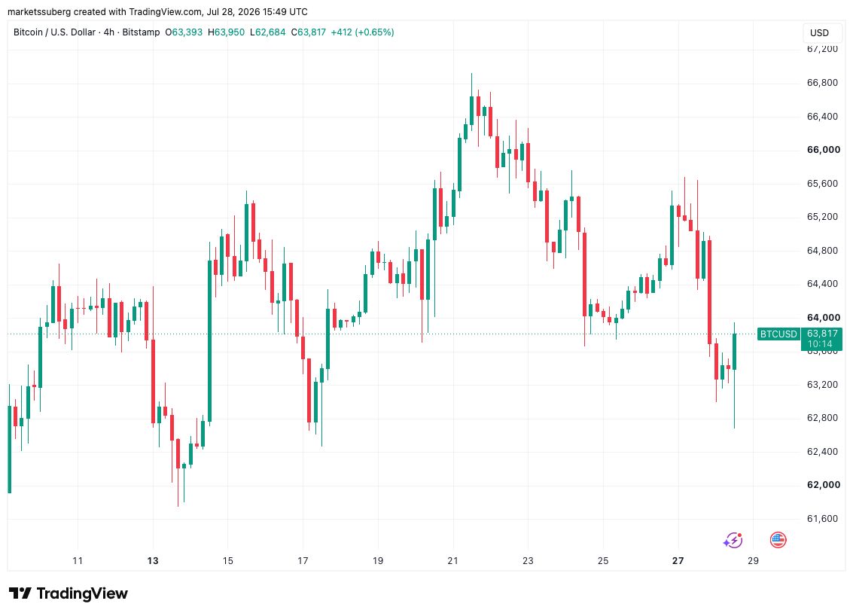The height and width of the screenshot is (616, 853).
Task: Click the 66,000 price level on axis
Action: point(823,150)
